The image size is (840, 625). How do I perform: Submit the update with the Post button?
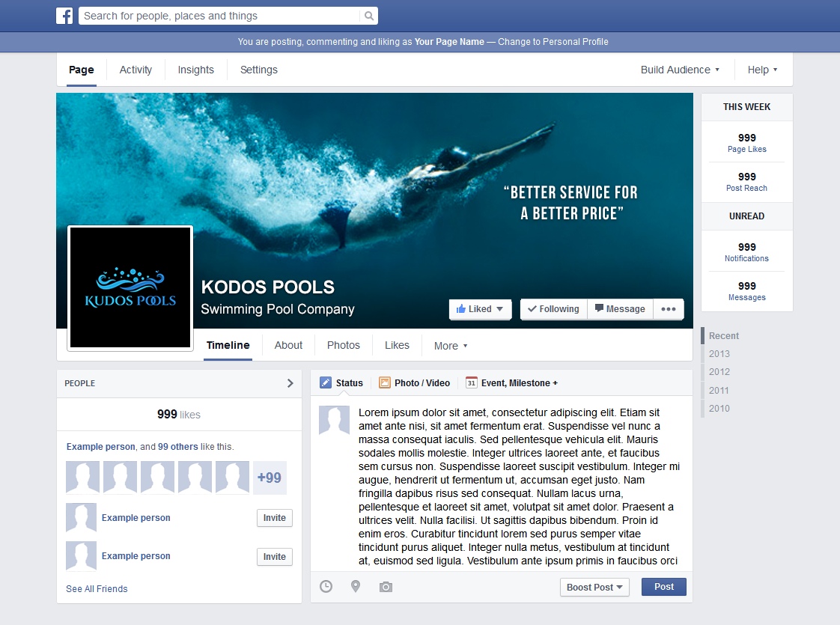[663, 587]
